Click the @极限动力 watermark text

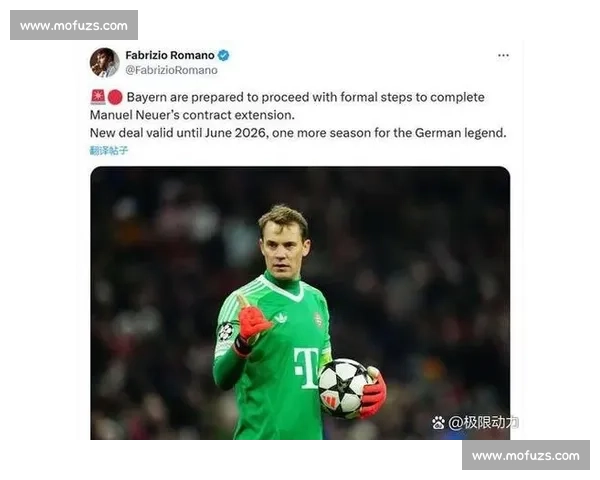pos(483,423)
